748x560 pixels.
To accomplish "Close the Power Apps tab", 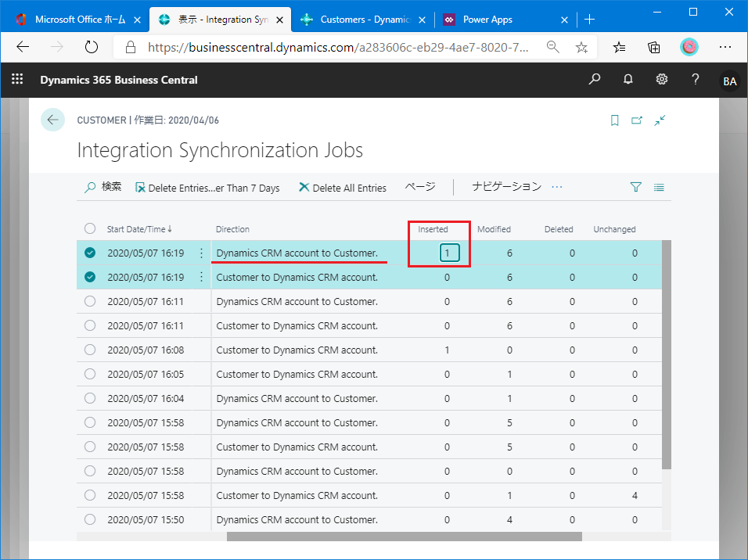I will [564, 20].
